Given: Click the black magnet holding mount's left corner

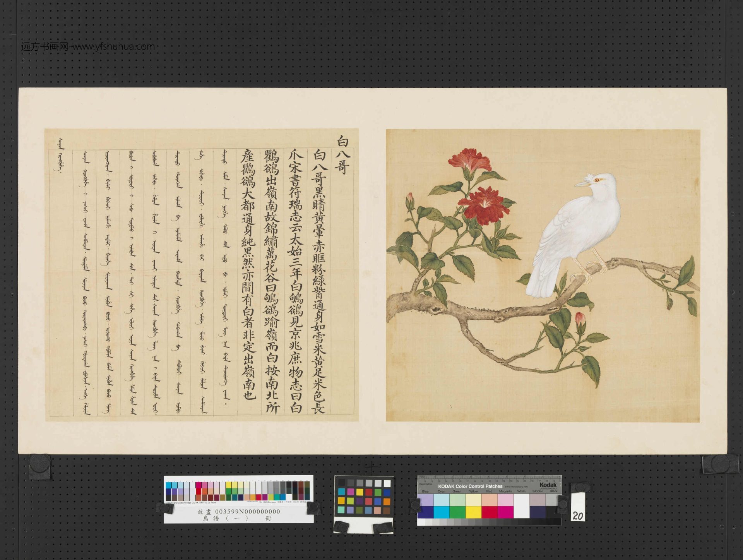Looking at the screenshot, I should (39, 466).
